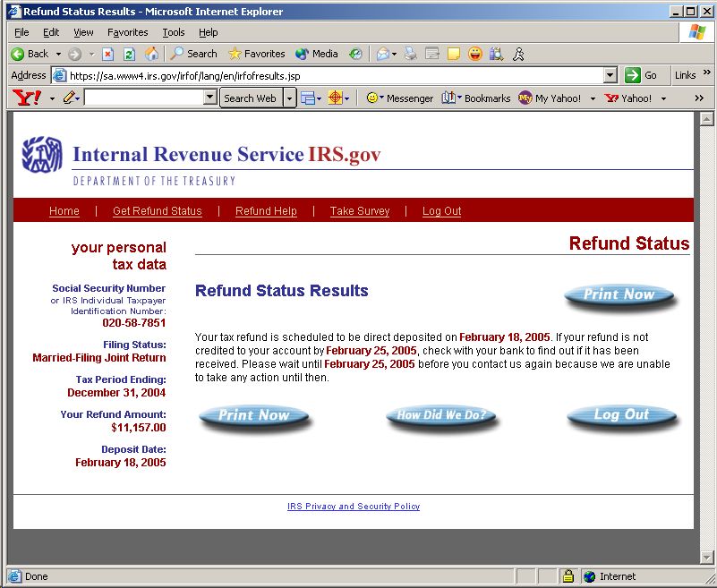This screenshot has width=717, height=588.
Task: Click the Take Survey link
Action: (360, 211)
